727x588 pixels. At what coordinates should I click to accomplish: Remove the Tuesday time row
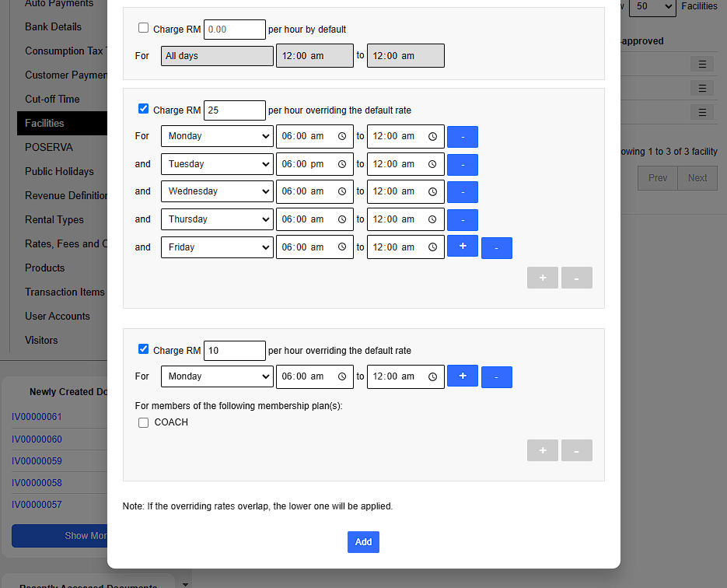462,165
